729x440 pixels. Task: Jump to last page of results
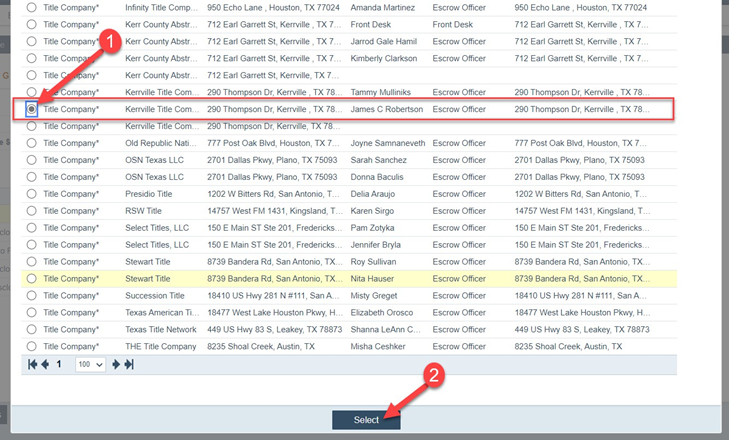point(128,365)
